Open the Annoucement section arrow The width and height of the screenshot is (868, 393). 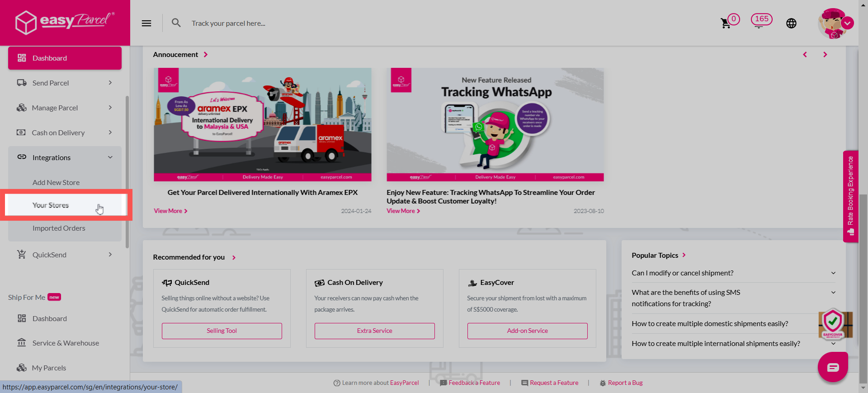pos(206,54)
